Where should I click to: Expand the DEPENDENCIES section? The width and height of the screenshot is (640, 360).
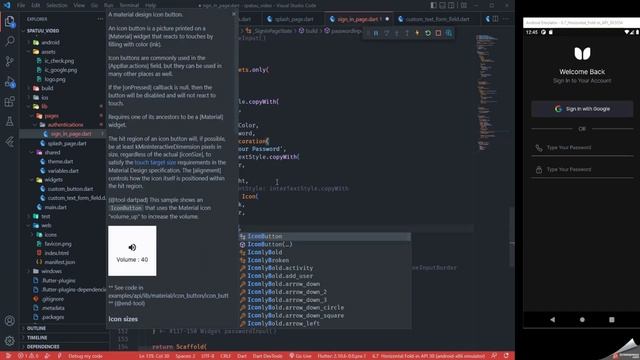[x=43, y=347]
